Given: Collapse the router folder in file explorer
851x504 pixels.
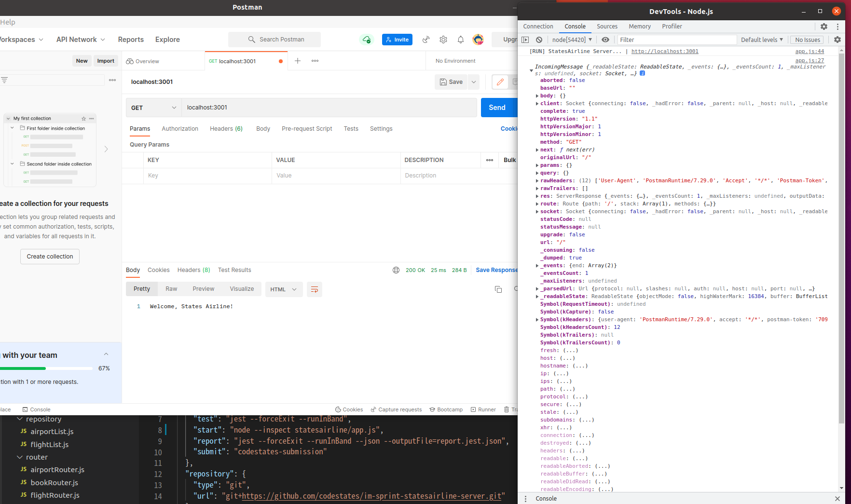Looking at the screenshot, I should tap(20, 457).
